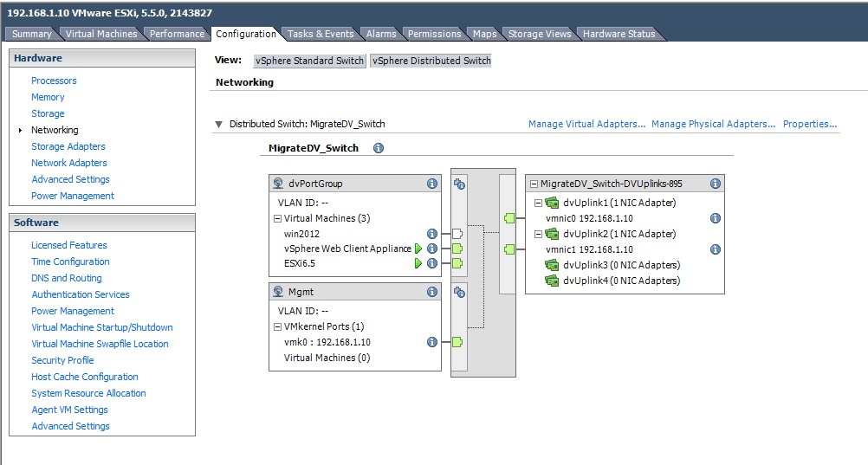
Task: Collapse the VMkernel Ports (1) list
Action: pyautogui.click(x=278, y=326)
